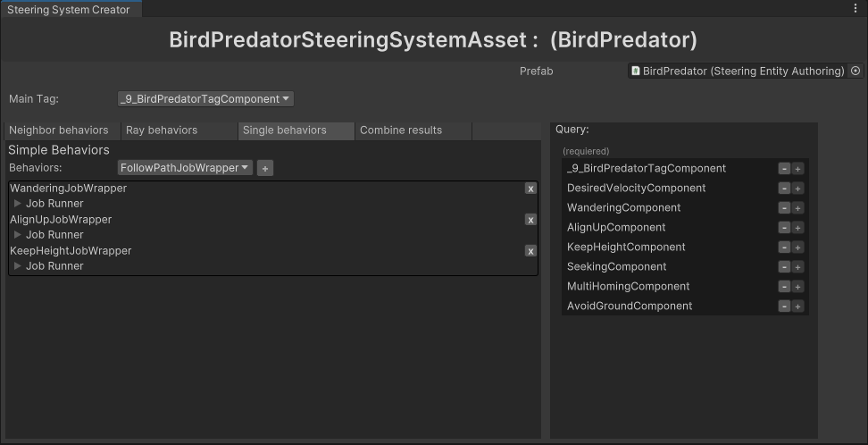
Task: Open the object picker for the Prefab field
Action: click(855, 71)
